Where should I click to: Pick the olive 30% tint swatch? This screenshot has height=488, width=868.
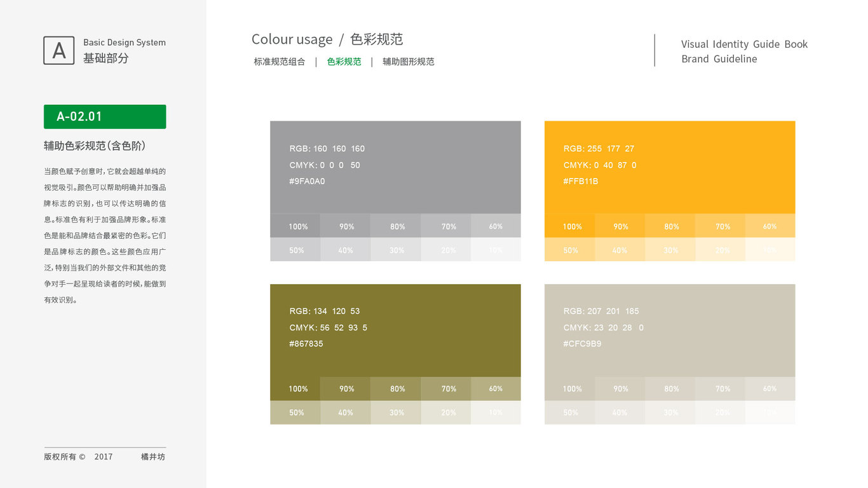[395, 412]
